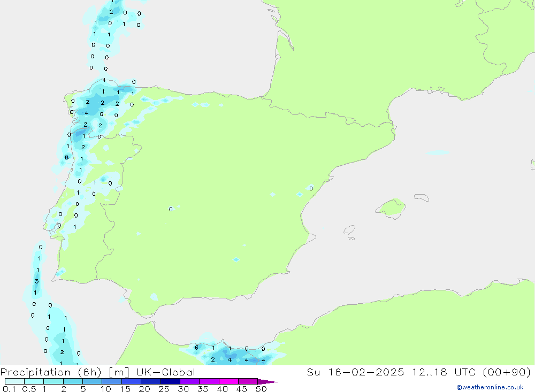The width and height of the screenshot is (535, 392).
Task: Click the '0' value near Spain's east coast
Action: (x=311, y=188)
